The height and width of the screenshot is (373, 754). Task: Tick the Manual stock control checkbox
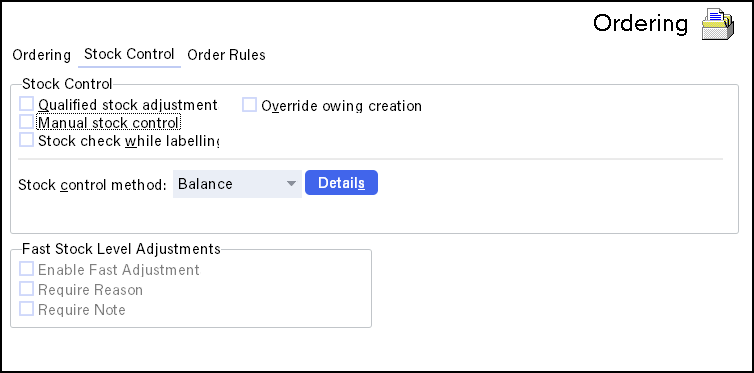pos(26,122)
